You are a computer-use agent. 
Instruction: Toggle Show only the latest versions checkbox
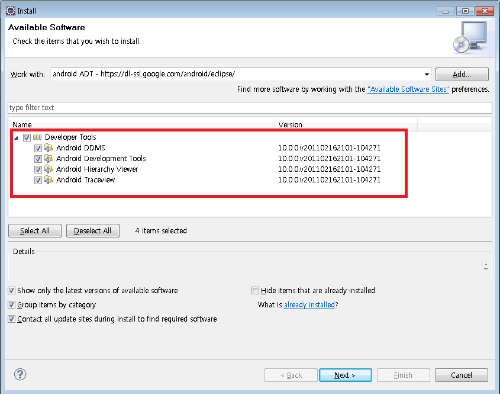click(12, 290)
